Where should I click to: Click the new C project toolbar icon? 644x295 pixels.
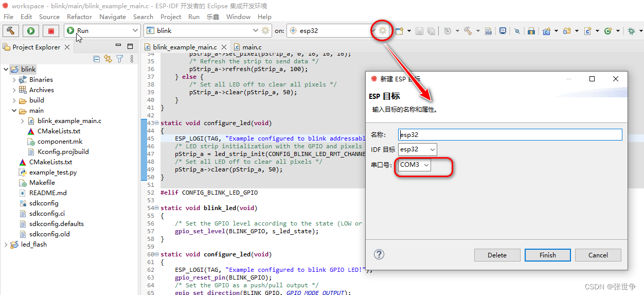(547, 31)
